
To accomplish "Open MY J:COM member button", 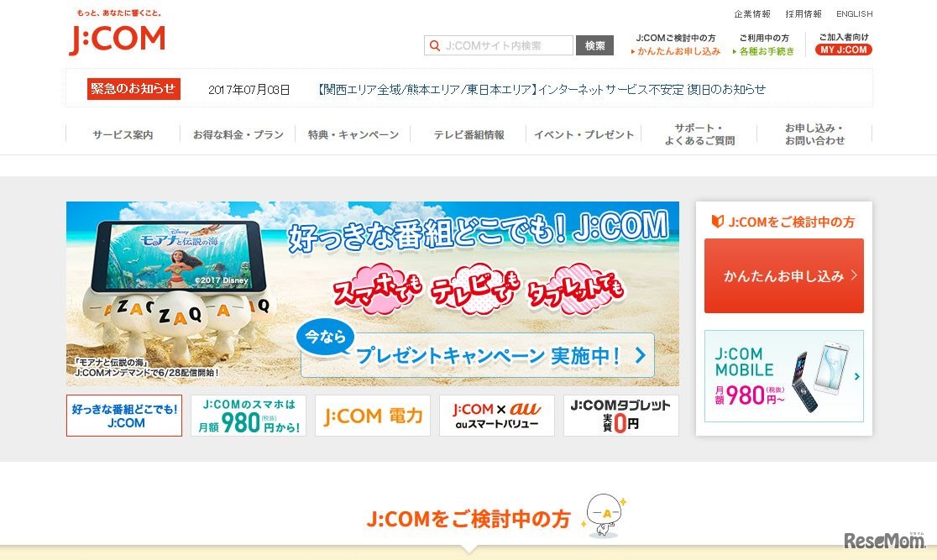I will pyautogui.click(x=843, y=50).
